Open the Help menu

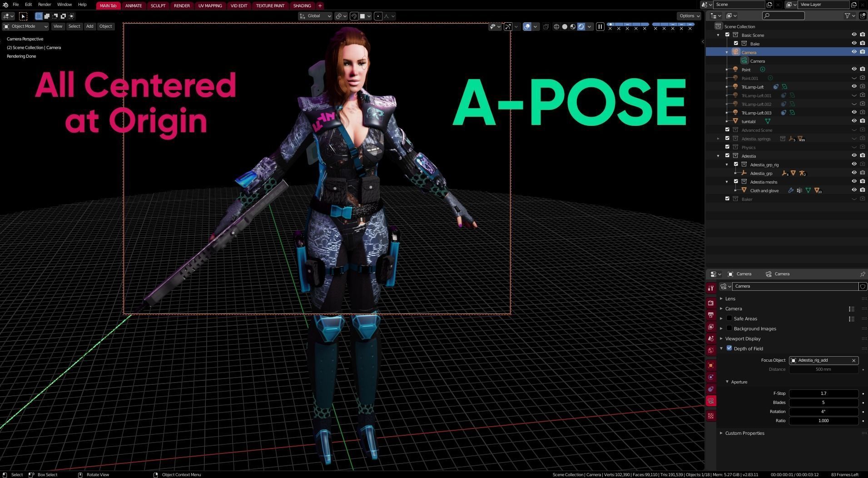pyautogui.click(x=82, y=5)
